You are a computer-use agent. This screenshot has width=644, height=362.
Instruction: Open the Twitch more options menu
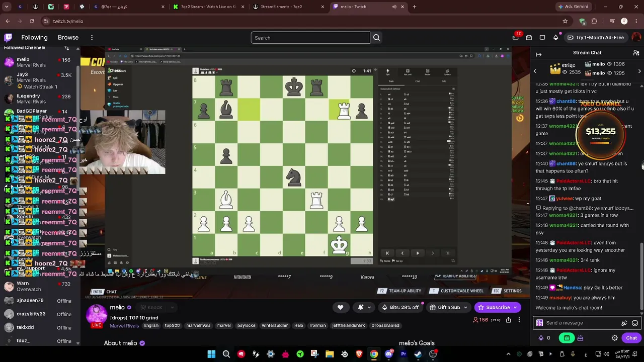[x=92, y=37]
